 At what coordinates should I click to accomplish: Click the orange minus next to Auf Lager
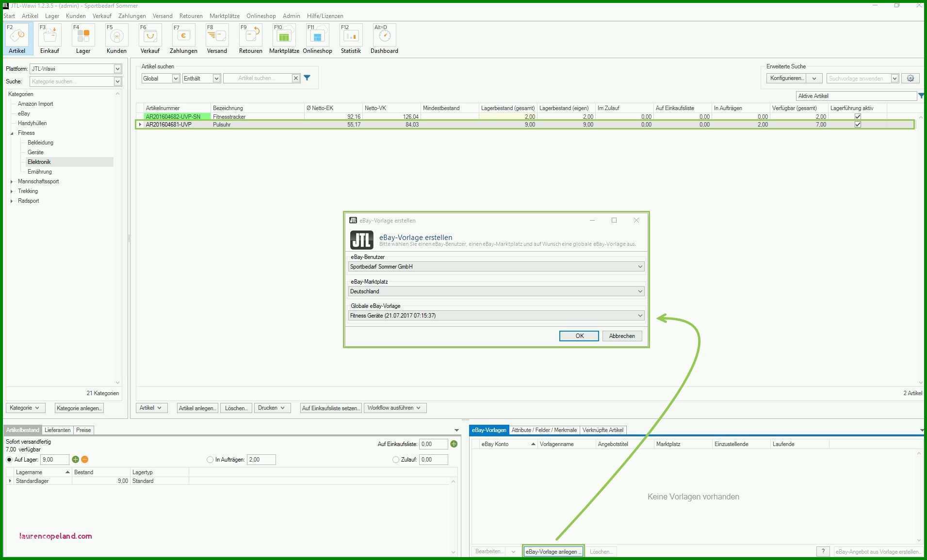(x=85, y=459)
